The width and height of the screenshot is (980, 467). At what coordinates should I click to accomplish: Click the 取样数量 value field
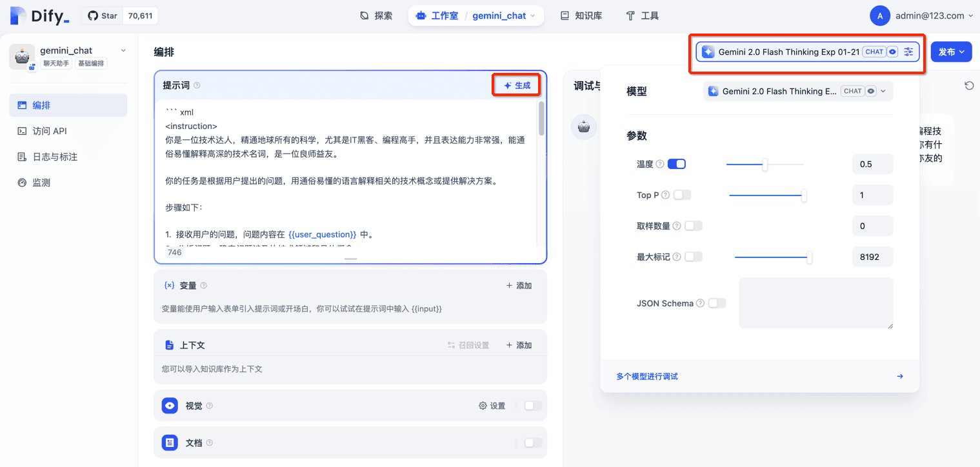(x=872, y=226)
